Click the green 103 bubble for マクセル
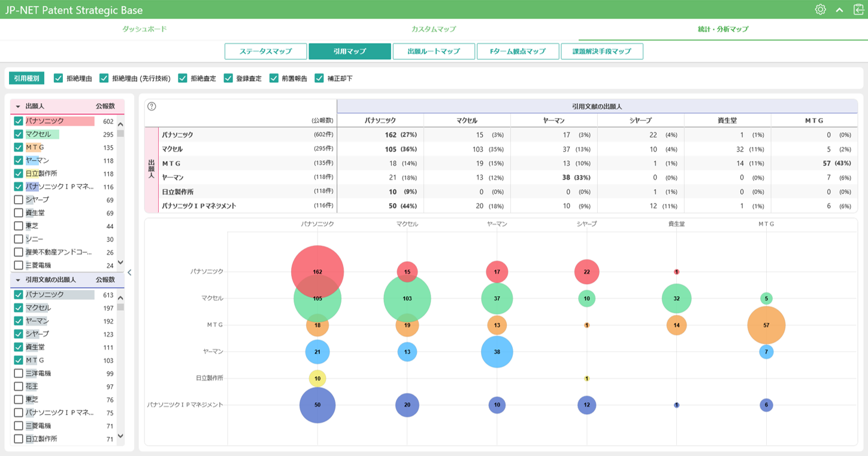The height and width of the screenshot is (456, 868). (x=407, y=298)
